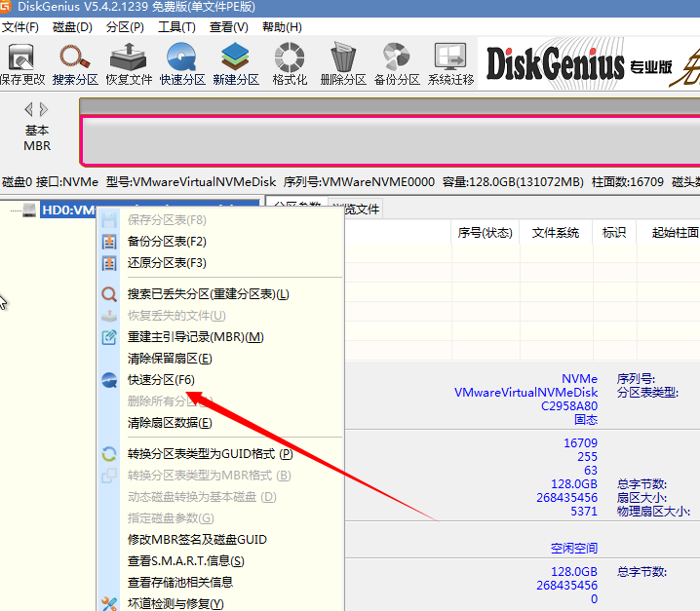Click the 新建分区 toolbar icon
Image resolution: width=700 pixels, height=611 pixels.
[235, 57]
